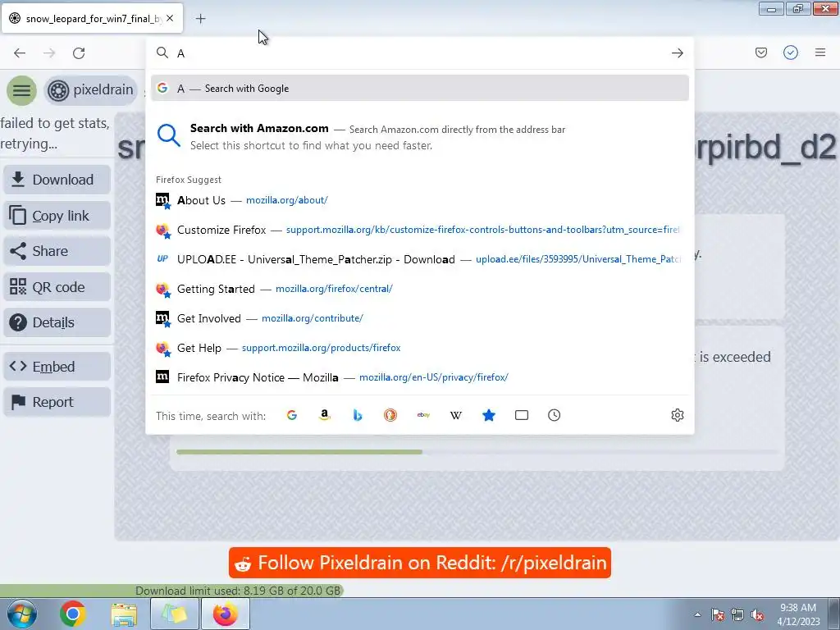Open Firefox Privacy Notice suggestion

pyautogui.click(x=420, y=377)
